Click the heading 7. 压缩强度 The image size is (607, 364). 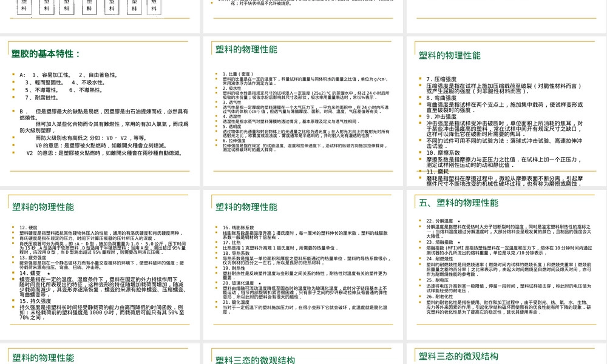(x=441, y=79)
